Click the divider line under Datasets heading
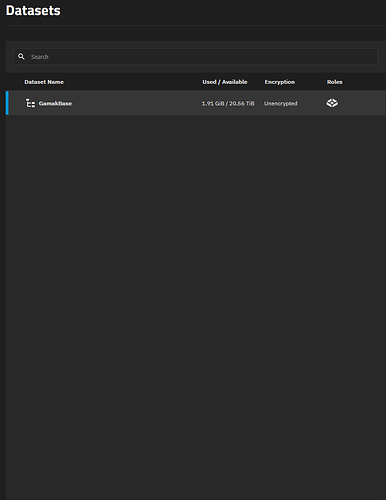The height and width of the screenshot is (500, 386). 196,25
